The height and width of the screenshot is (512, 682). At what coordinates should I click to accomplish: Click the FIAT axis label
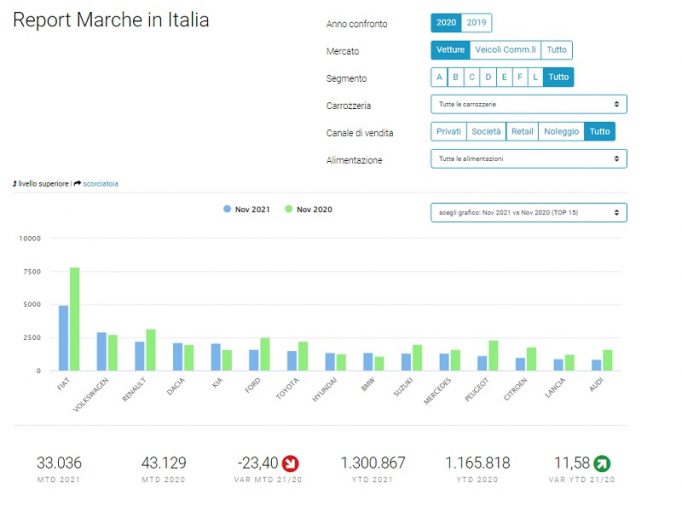(x=64, y=384)
